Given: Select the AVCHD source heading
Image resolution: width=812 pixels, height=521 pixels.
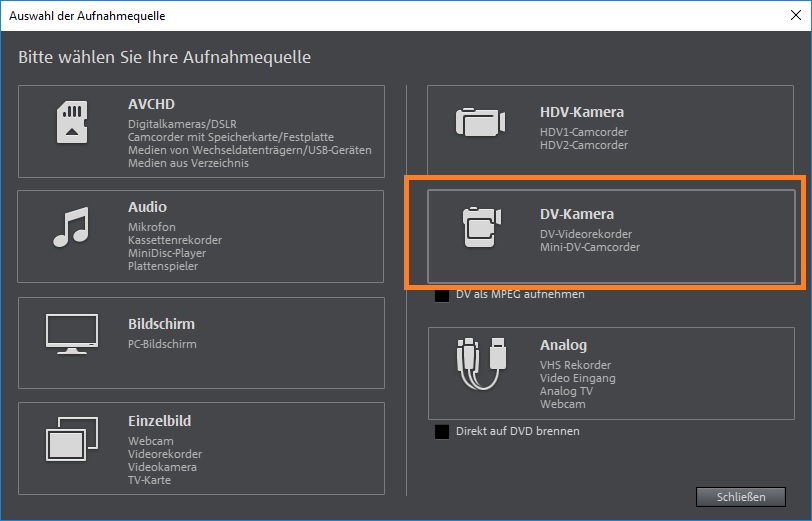Looking at the screenshot, I should pyautogui.click(x=151, y=104).
